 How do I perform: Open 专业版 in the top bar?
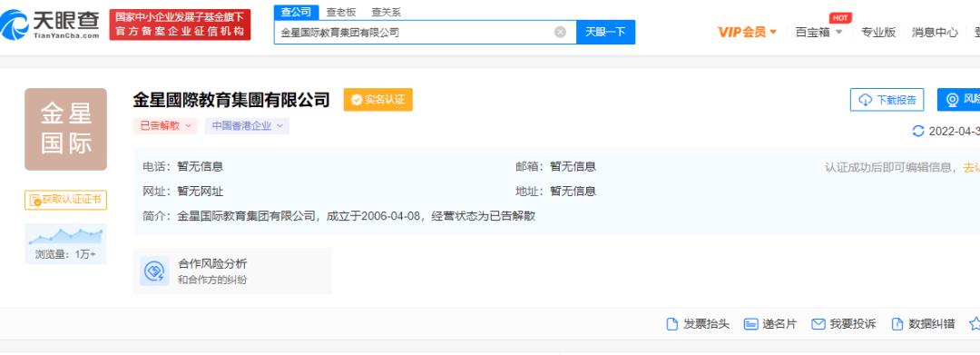[x=878, y=32]
